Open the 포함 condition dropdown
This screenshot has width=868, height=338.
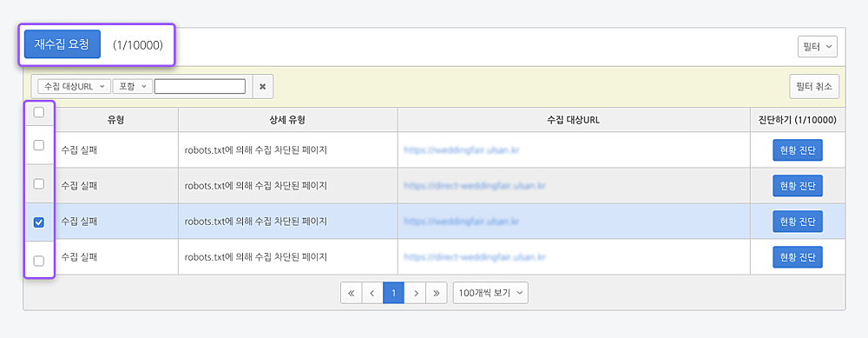tap(132, 86)
